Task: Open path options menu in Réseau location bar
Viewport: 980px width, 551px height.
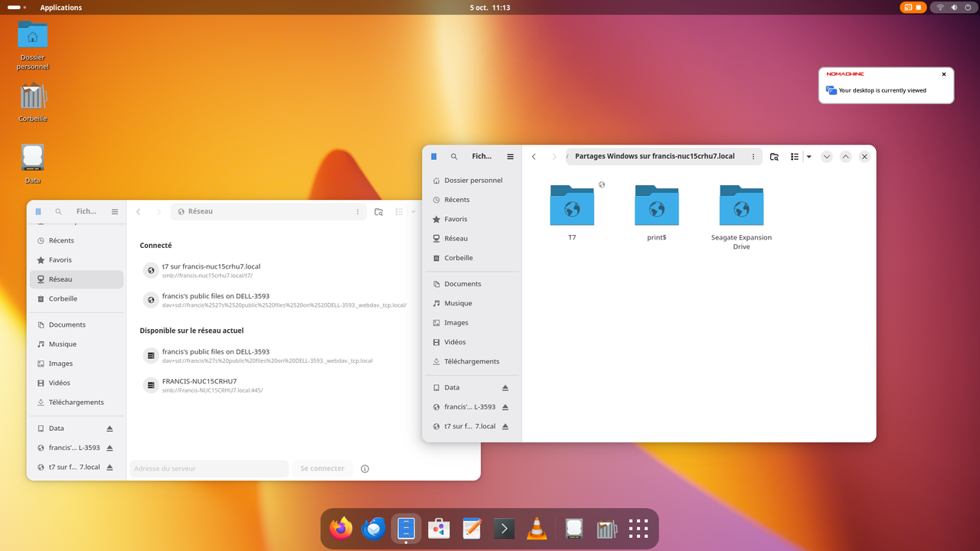Action: [x=358, y=211]
